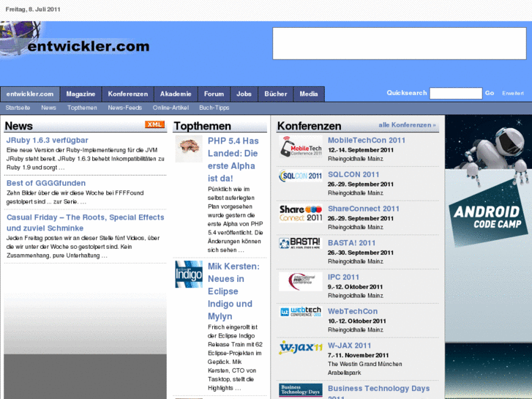Select the entwickler.com main tab
The width and height of the screenshot is (532, 399).
tap(30, 94)
